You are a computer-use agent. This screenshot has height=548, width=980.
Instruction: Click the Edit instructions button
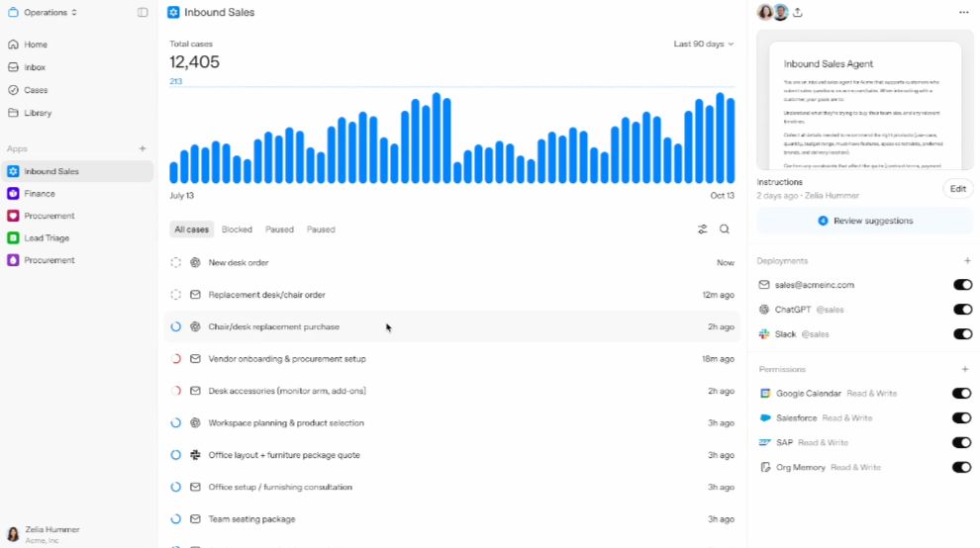[x=957, y=189]
